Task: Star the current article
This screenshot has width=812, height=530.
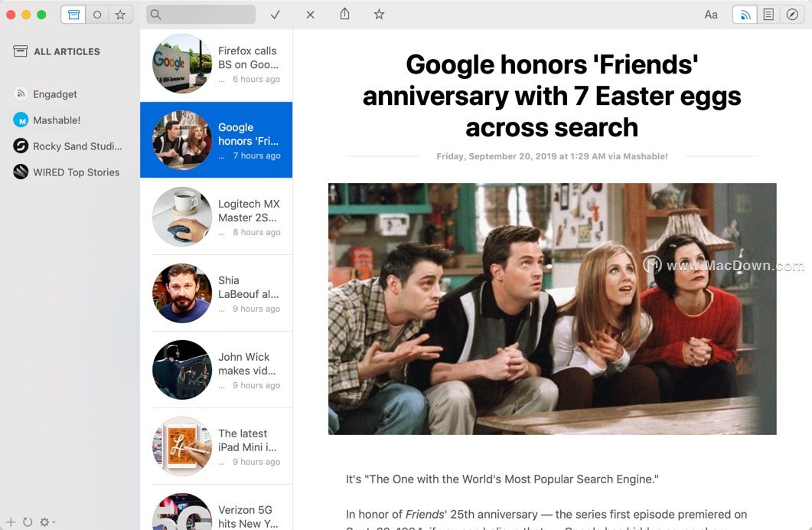Action: pos(379,15)
